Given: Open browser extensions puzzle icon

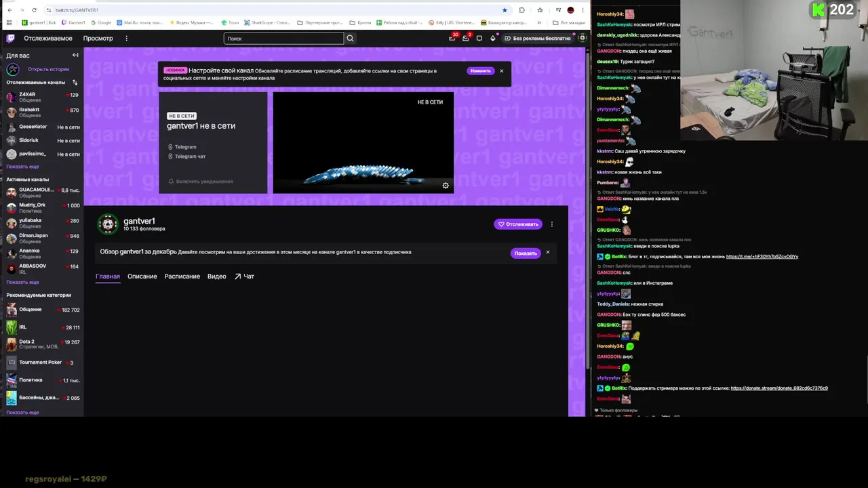Looking at the screenshot, I should 521,10.
